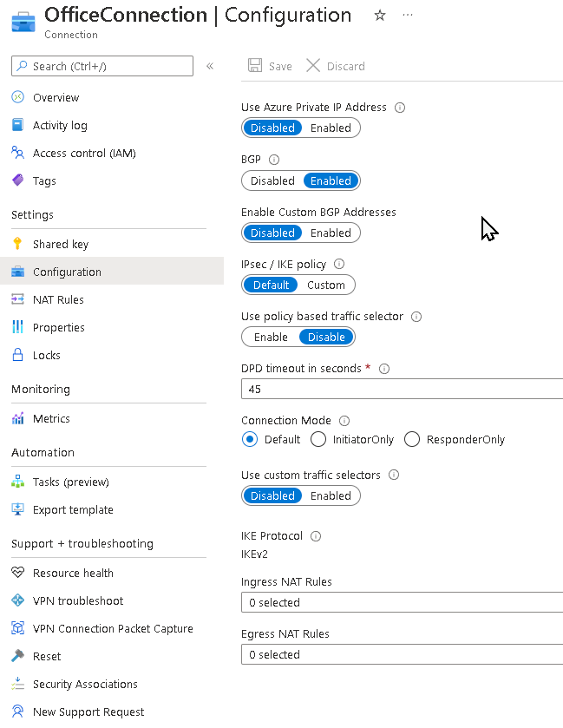Click the Discard X icon
This screenshot has width=563, height=728.
point(313,65)
